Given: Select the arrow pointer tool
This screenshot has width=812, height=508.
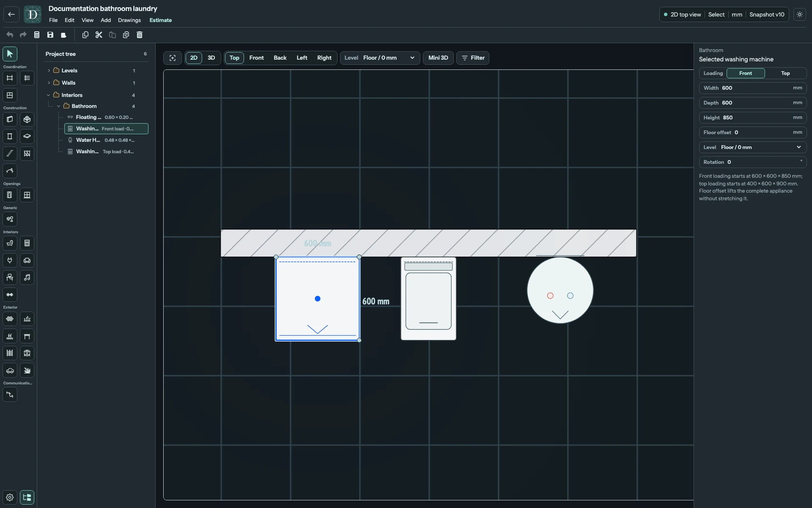Looking at the screenshot, I should tap(10, 54).
